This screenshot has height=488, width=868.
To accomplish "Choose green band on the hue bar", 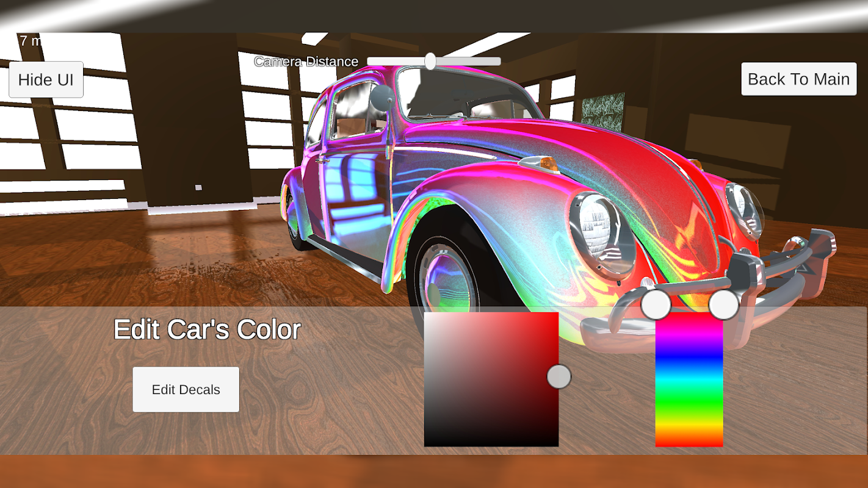I will click(689, 403).
